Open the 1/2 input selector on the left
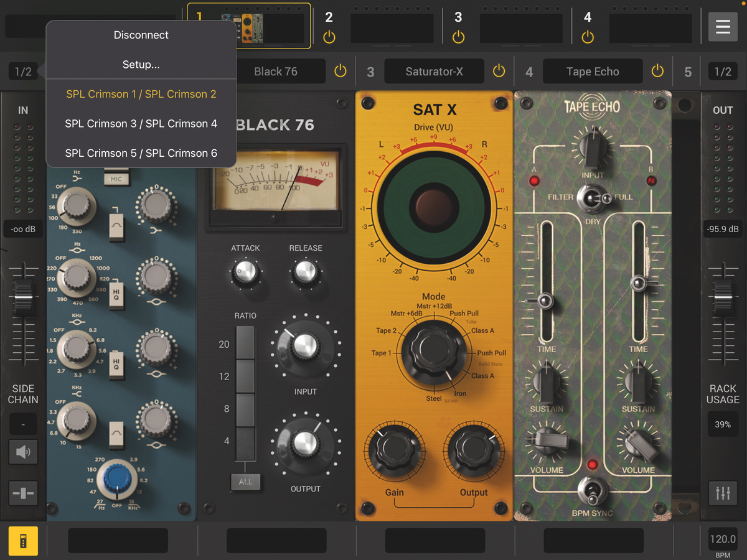Image resolution: width=747 pixels, height=560 pixels. coord(23,72)
